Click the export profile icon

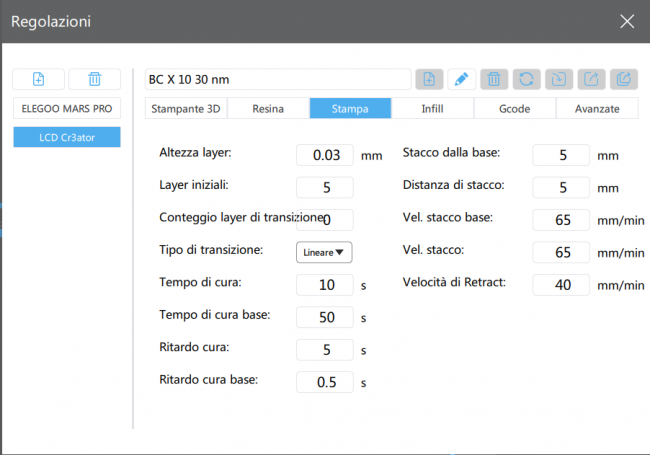[590, 79]
